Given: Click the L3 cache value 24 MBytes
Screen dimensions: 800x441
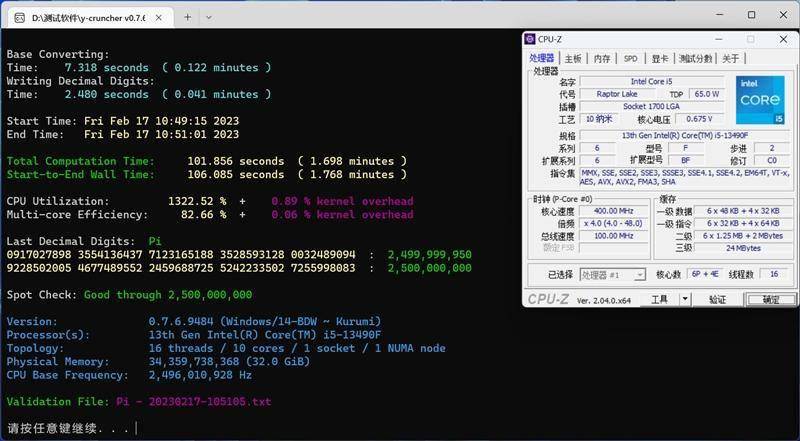Looking at the screenshot, I should [x=742, y=248].
